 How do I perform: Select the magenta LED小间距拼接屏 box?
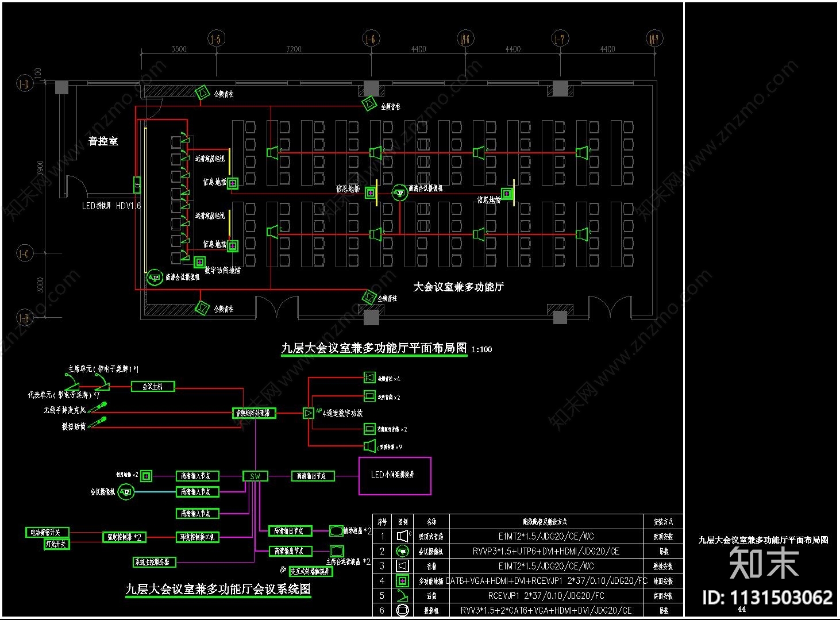click(395, 476)
